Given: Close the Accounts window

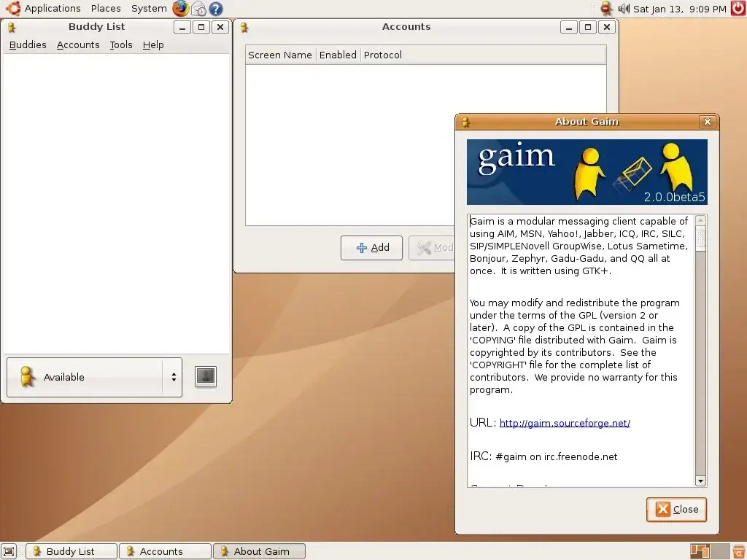Looking at the screenshot, I should [x=607, y=27].
